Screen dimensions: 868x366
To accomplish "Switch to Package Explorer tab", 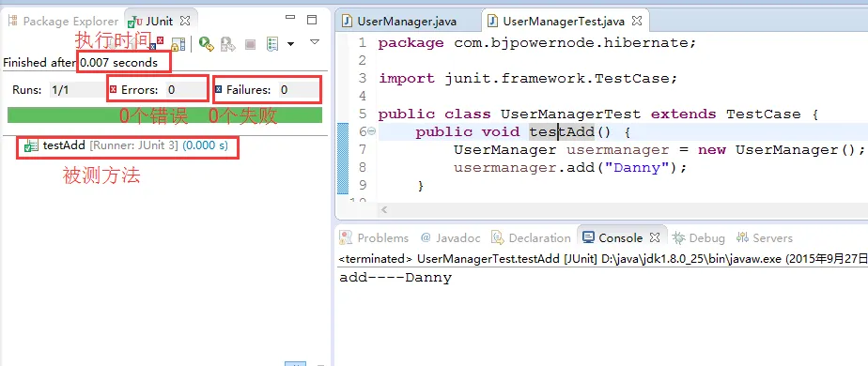I will click(x=63, y=21).
